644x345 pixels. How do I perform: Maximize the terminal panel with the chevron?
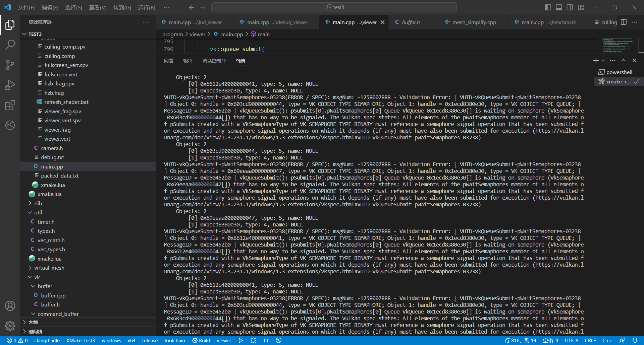[x=623, y=60]
